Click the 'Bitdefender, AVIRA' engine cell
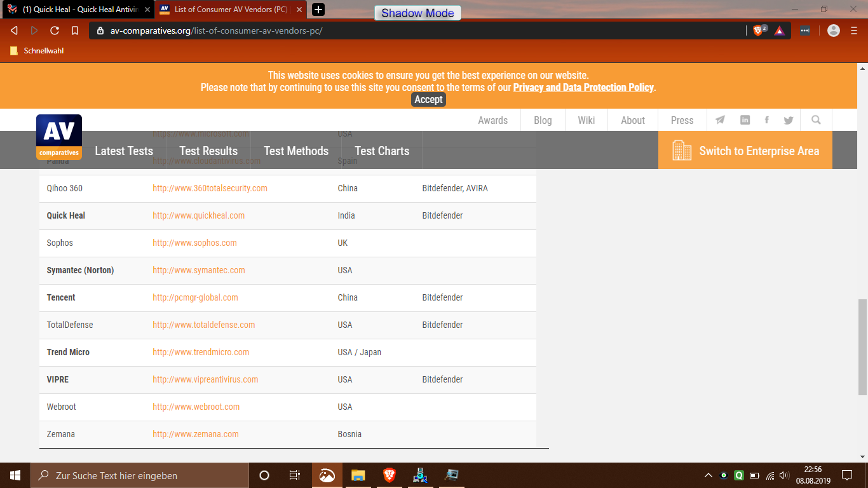The height and width of the screenshot is (488, 868). tap(455, 188)
